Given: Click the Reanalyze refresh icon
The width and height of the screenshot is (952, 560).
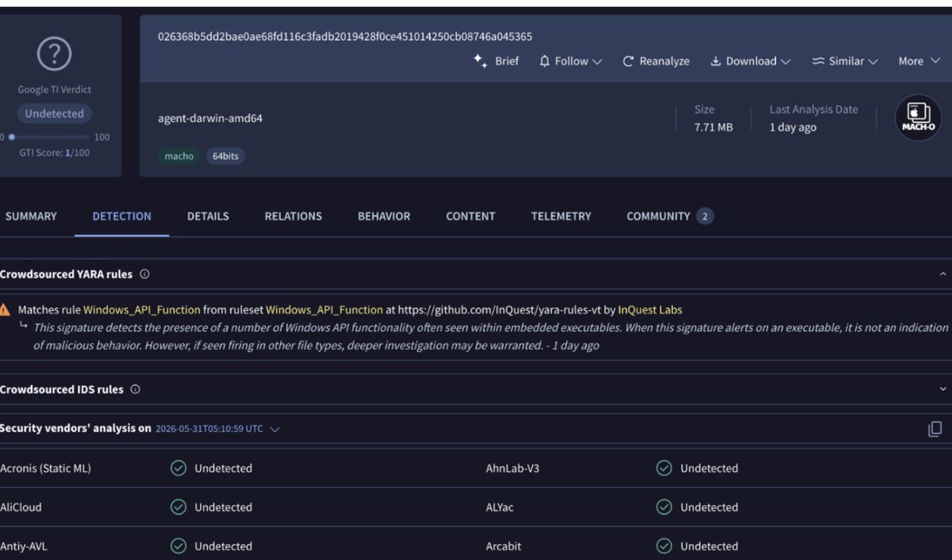Looking at the screenshot, I should (x=628, y=61).
